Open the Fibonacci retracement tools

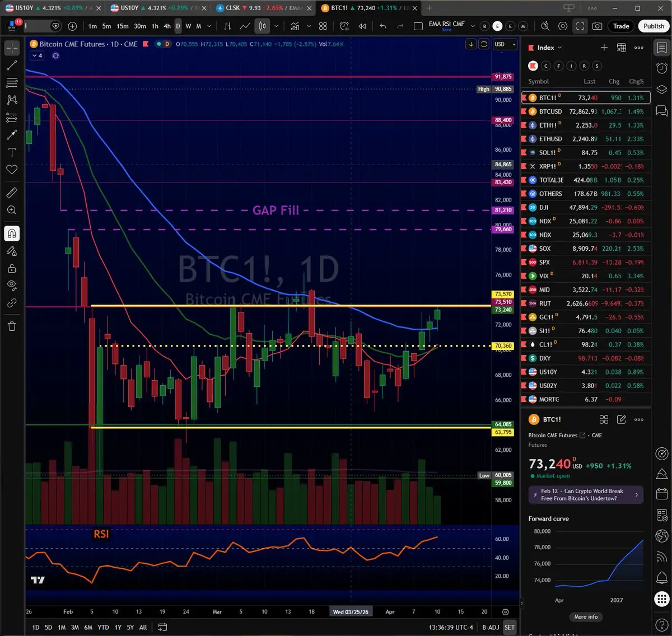tap(12, 83)
